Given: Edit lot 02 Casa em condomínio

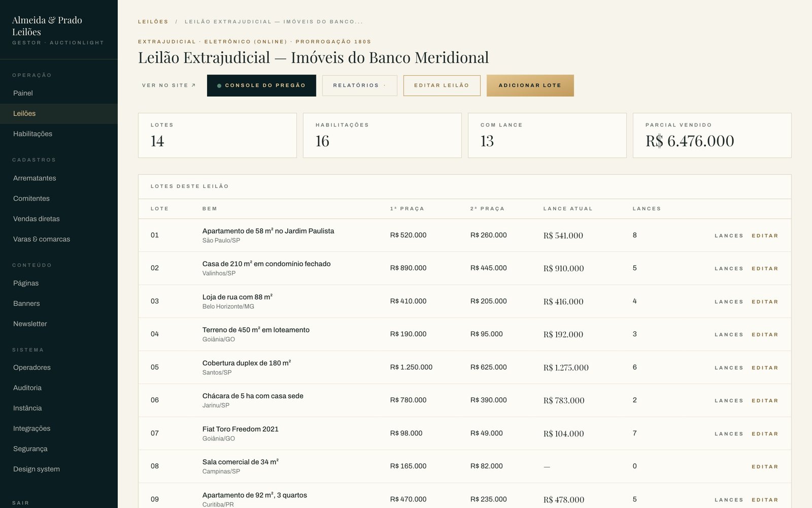Looking at the screenshot, I should click(765, 269).
